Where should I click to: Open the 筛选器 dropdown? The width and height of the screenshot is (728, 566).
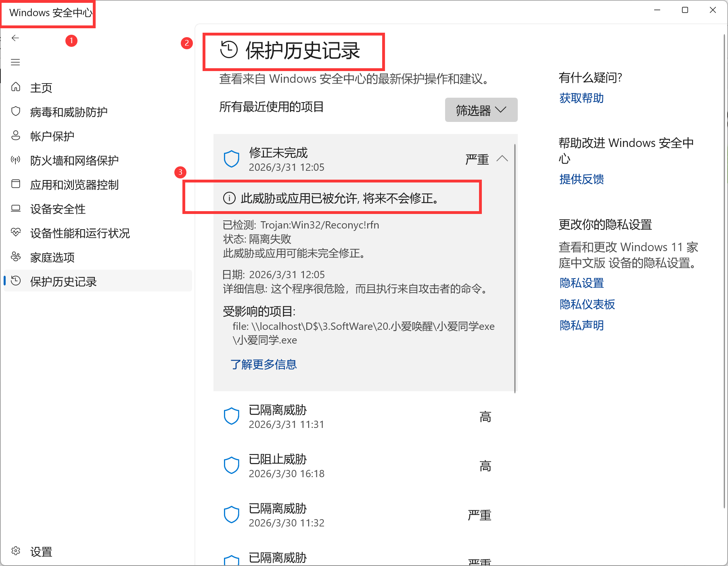481,109
